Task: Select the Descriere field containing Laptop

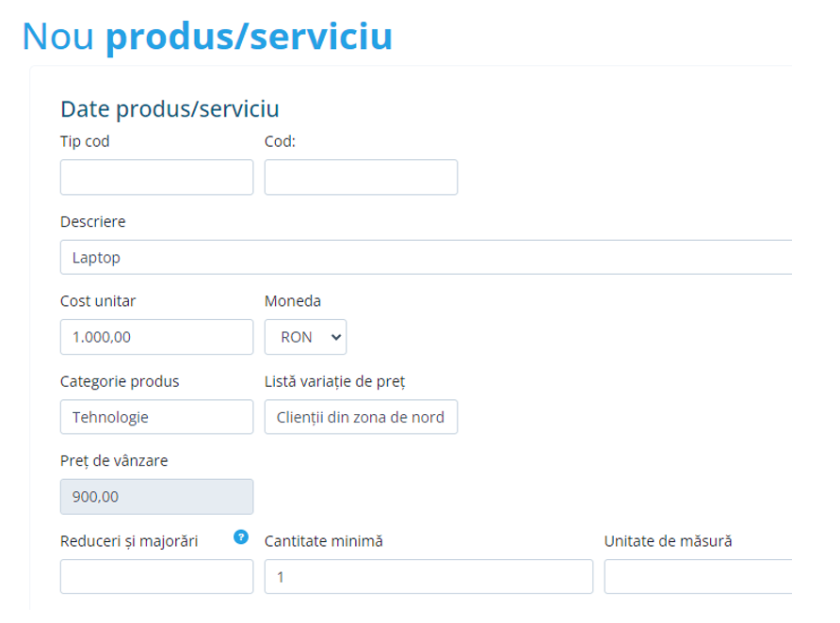Action: [x=424, y=257]
